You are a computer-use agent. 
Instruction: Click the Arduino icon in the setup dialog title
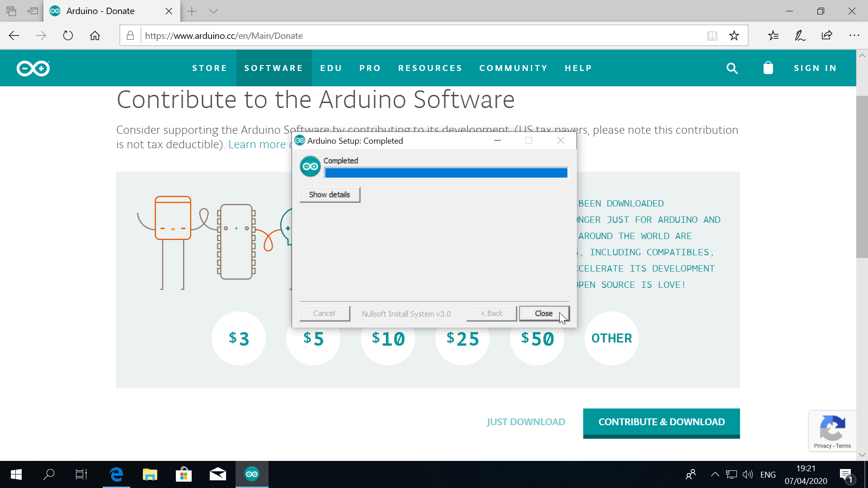pyautogui.click(x=300, y=141)
